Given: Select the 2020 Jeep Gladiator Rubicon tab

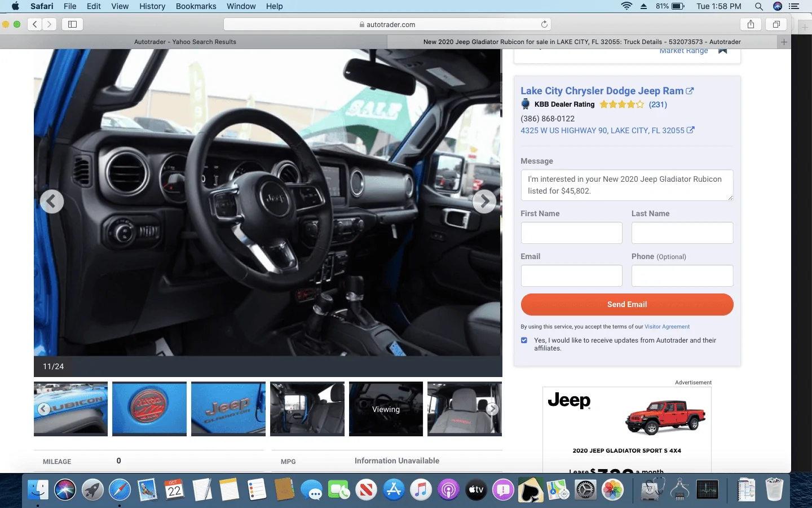Looking at the screenshot, I should [x=582, y=42].
